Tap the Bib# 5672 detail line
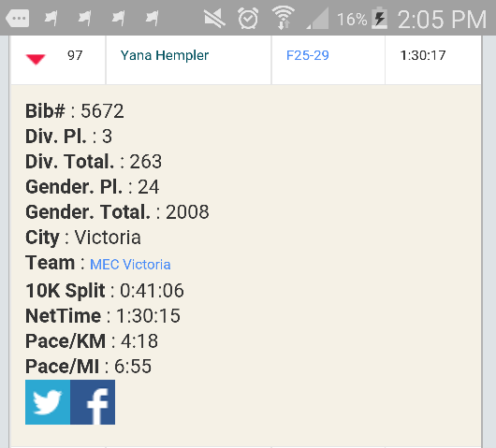The width and height of the screenshot is (496, 448). (x=74, y=111)
